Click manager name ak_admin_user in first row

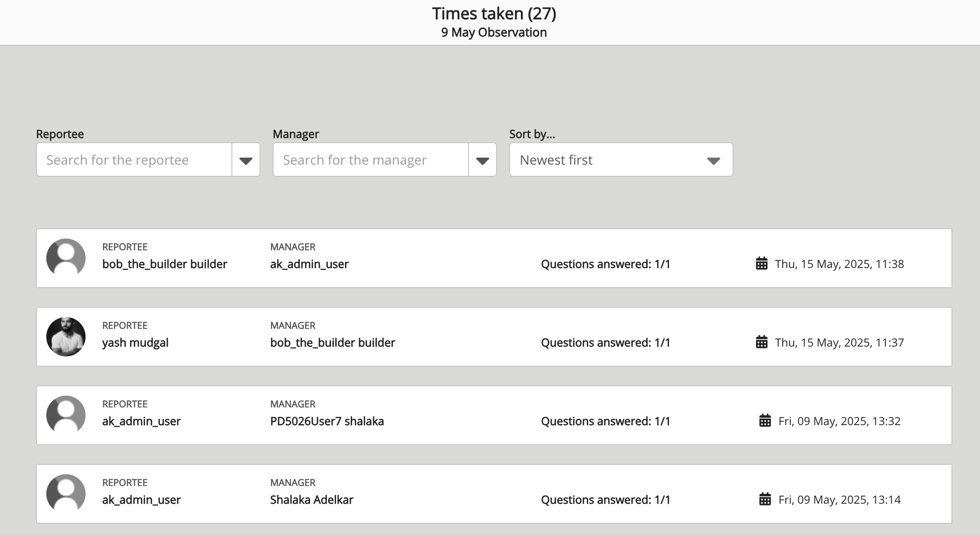(309, 264)
